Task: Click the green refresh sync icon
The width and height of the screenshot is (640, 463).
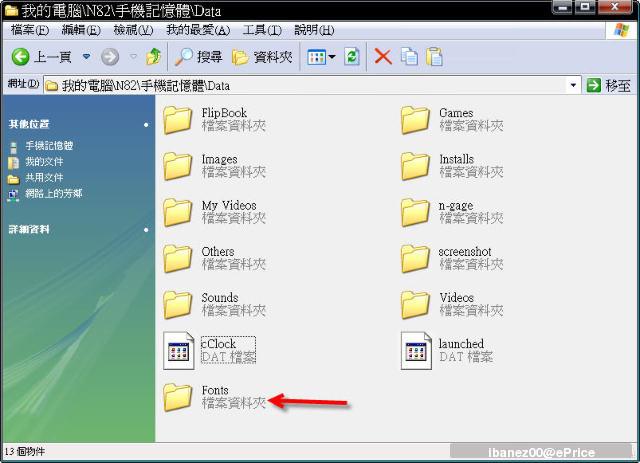Action: click(352, 57)
